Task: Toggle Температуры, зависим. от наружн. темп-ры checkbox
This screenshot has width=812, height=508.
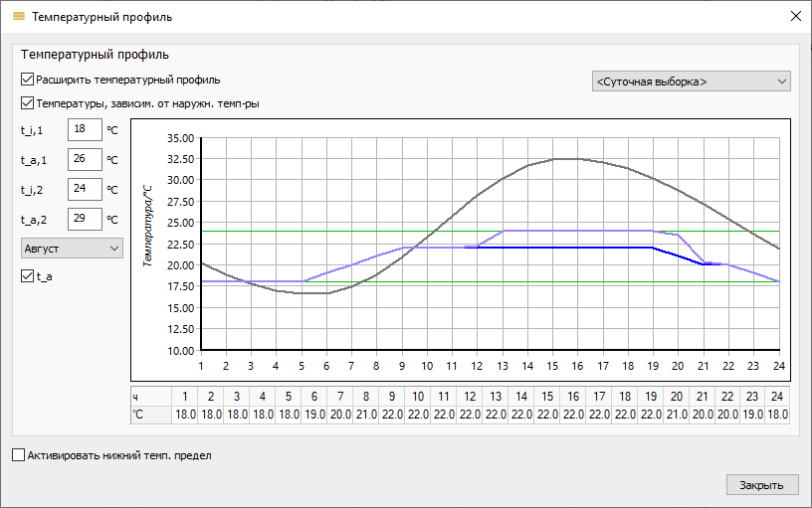Action: pyautogui.click(x=27, y=103)
